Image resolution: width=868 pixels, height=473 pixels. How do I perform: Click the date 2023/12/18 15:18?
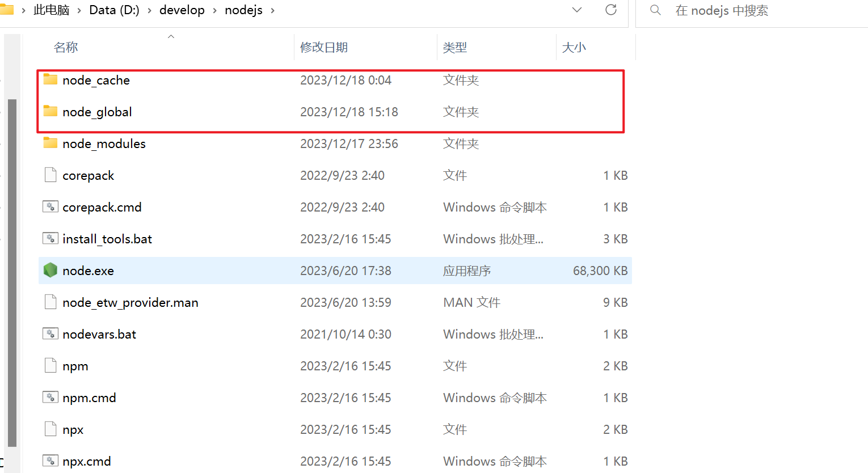pyautogui.click(x=349, y=112)
